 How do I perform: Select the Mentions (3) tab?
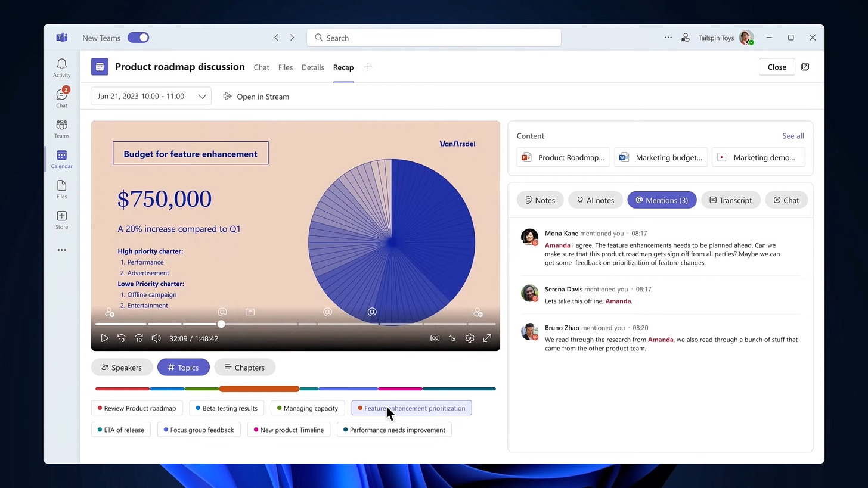[x=662, y=200]
